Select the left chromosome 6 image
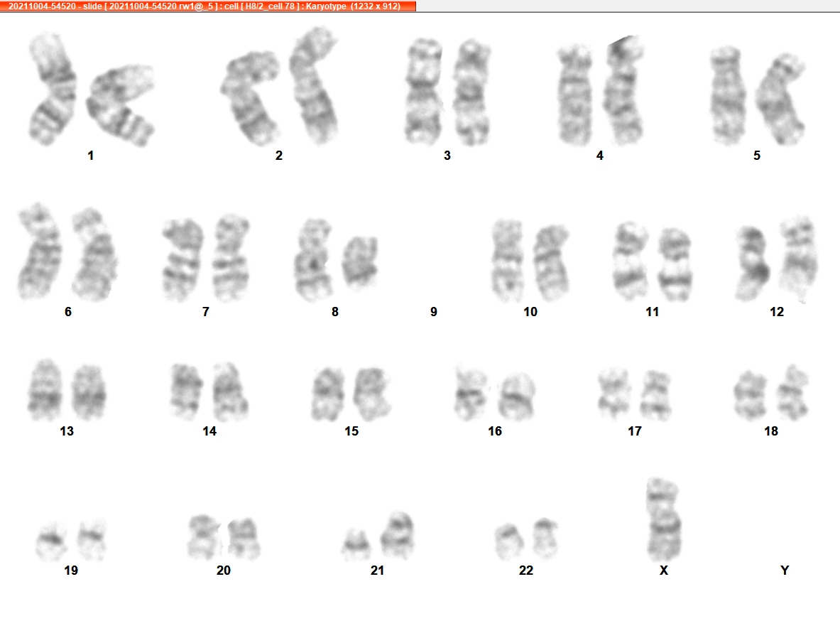Viewport: 840px width, 638px height. pyautogui.click(x=40, y=251)
